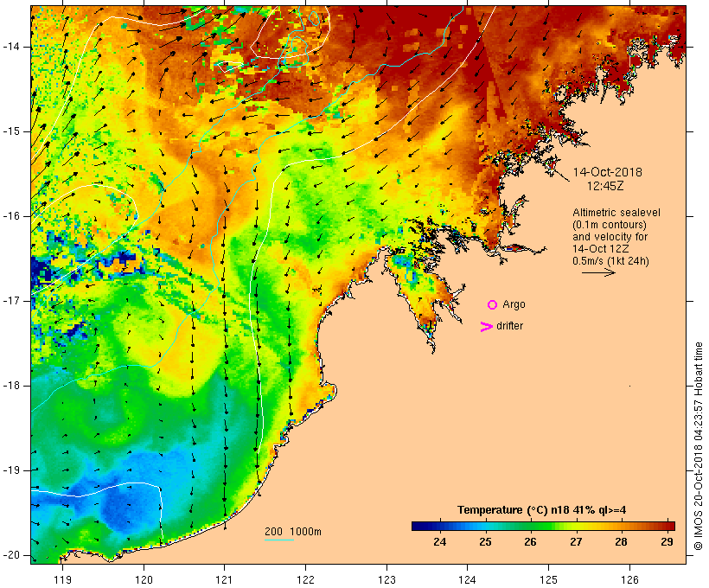Click the IMOS copyright timestamp text
The image size is (709, 588).
point(698,446)
